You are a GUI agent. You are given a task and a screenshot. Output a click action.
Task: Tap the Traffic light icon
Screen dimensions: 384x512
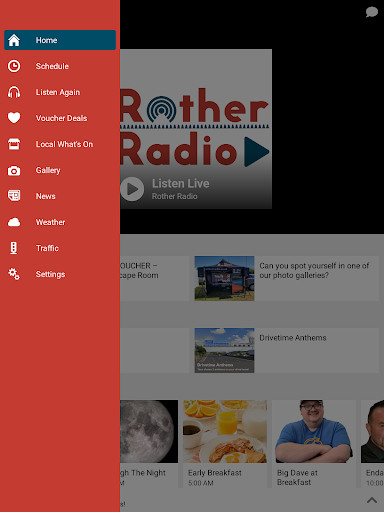(x=14, y=248)
